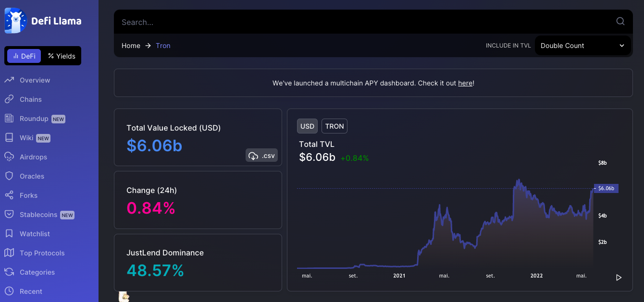This screenshot has height=302, width=644.
Task: Click the Stablecoins pocket icon
Action: [x=9, y=215]
